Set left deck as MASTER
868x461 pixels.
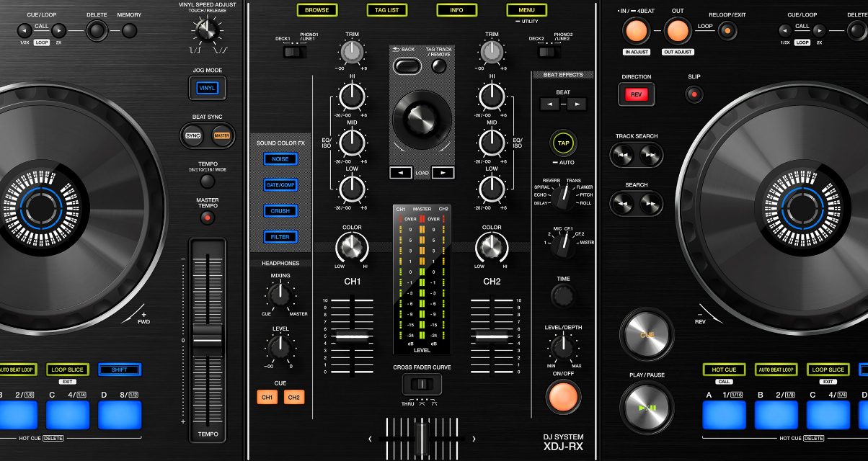click(220, 135)
